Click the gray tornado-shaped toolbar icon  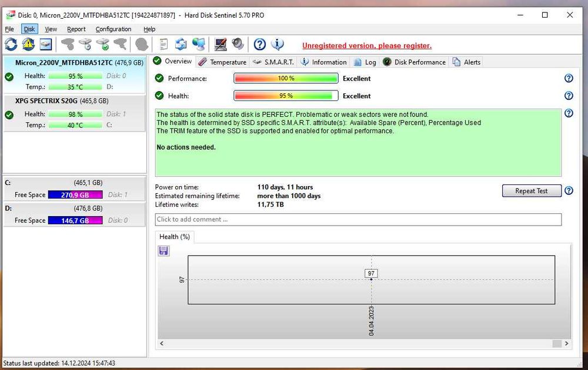(x=120, y=45)
